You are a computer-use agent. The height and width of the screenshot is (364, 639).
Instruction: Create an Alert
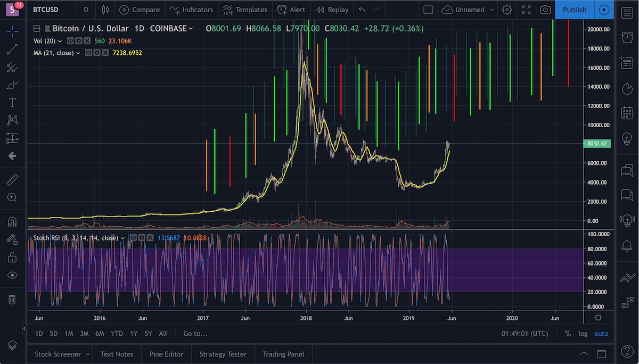pyautogui.click(x=291, y=10)
